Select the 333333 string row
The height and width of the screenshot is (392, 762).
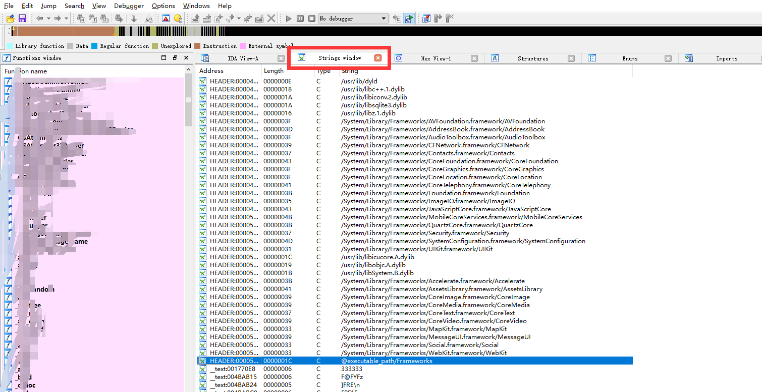(415, 369)
